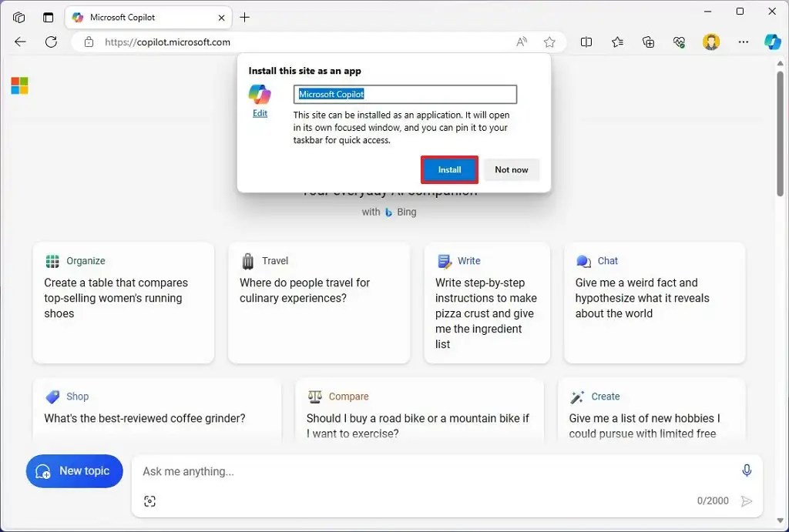Viewport: 789px width, 532px height.
Task: Close the Microsoft Copilot tab
Action: (x=221, y=18)
